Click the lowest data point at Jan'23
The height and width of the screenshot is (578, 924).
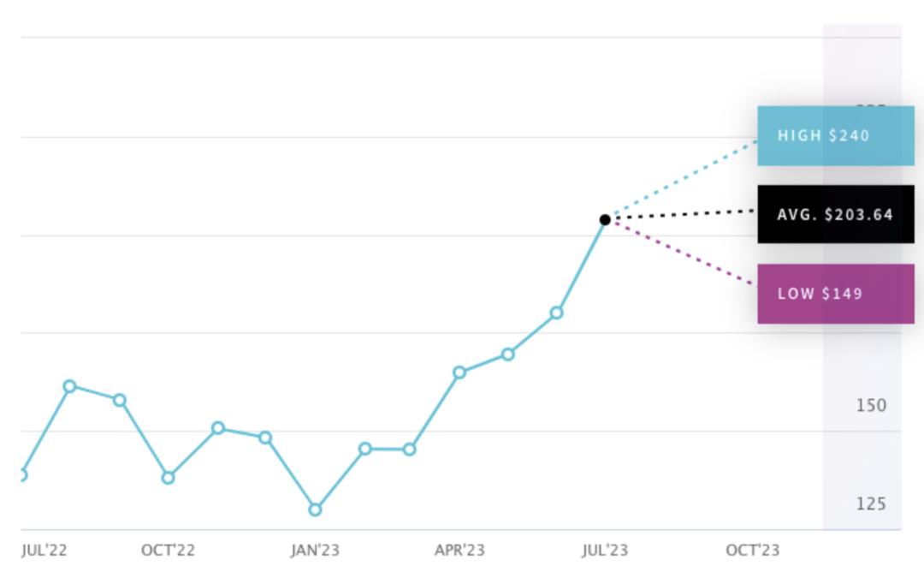coord(315,509)
